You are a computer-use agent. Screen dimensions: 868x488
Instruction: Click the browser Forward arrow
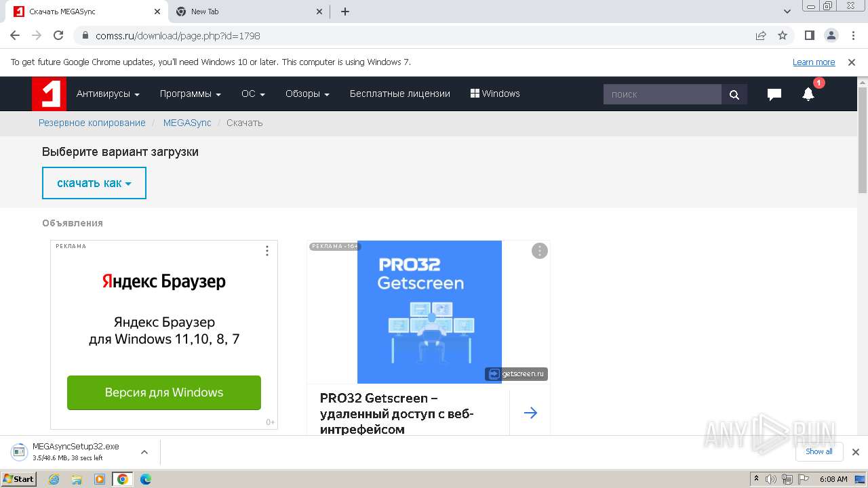pos(37,35)
